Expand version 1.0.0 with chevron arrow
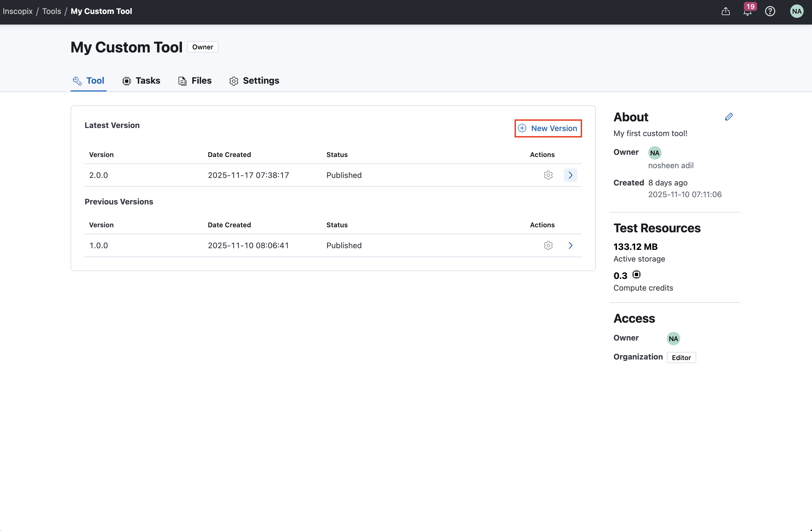This screenshot has width=812, height=531. point(570,245)
